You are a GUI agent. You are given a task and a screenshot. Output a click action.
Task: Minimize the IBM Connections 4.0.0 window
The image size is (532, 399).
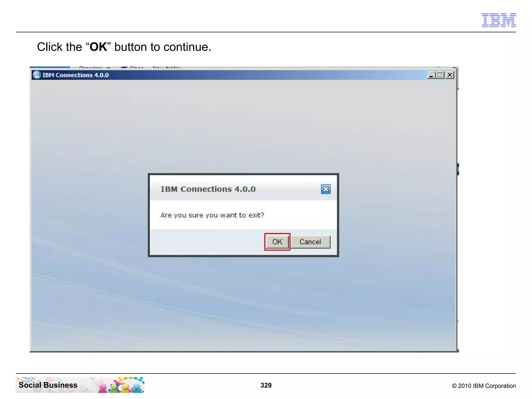(431, 75)
